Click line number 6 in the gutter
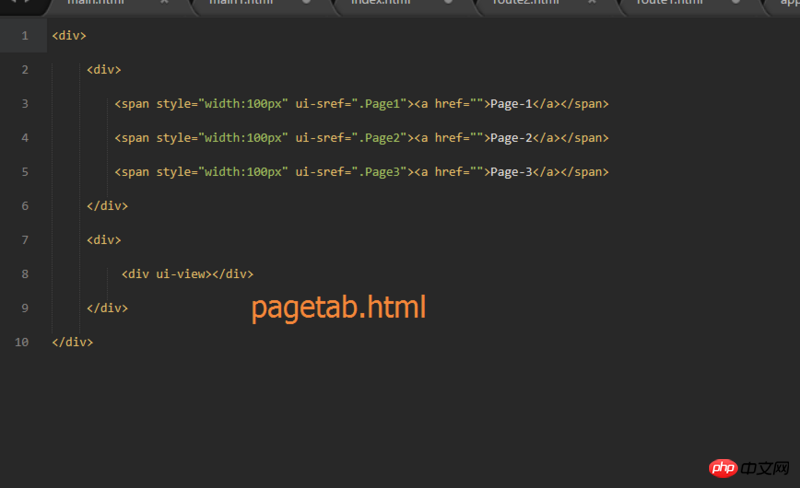This screenshot has width=800, height=488. coord(24,206)
